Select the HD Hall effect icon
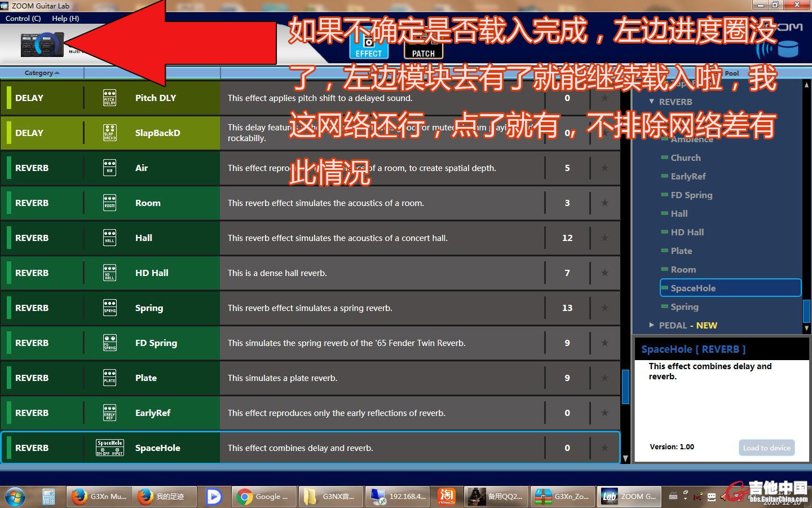The height and width of the screenshot is (508, 812). pyautogui.click(x=110, y=273)
